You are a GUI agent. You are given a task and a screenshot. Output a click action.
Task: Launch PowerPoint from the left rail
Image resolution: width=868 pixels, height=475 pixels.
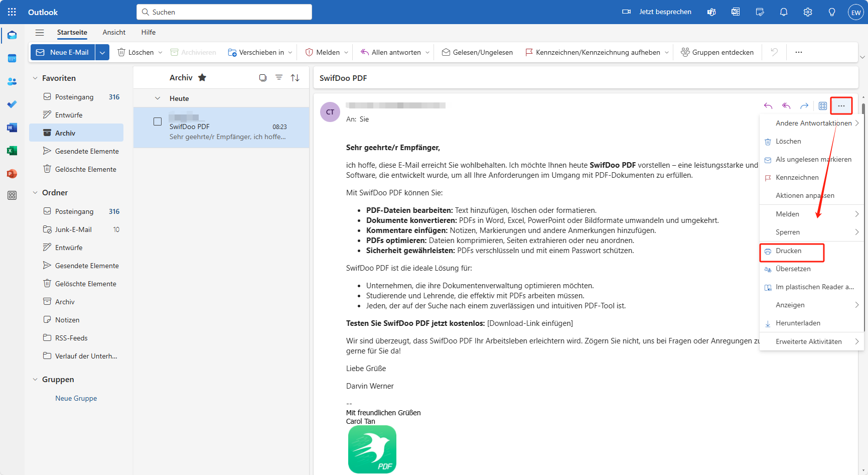pyautogui.click(x=12, y=174)
